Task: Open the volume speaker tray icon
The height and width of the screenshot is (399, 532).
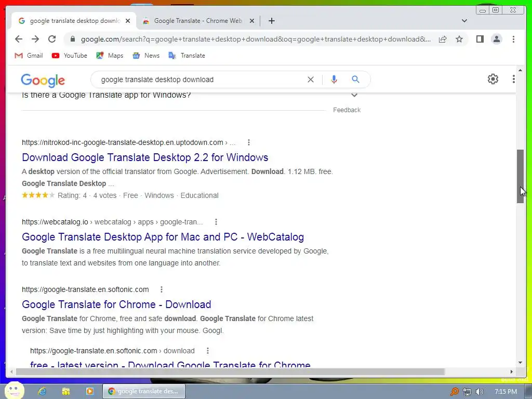Action: [x=479, y=392]
